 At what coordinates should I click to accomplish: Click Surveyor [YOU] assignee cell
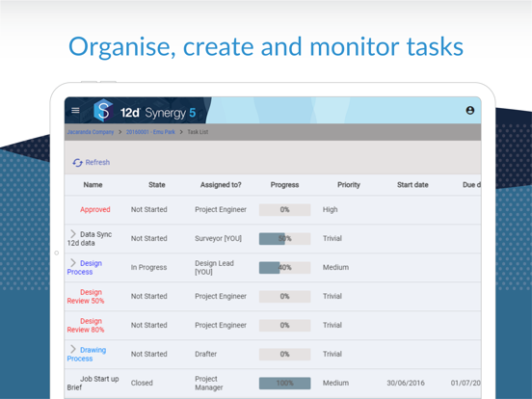[218, 238]
